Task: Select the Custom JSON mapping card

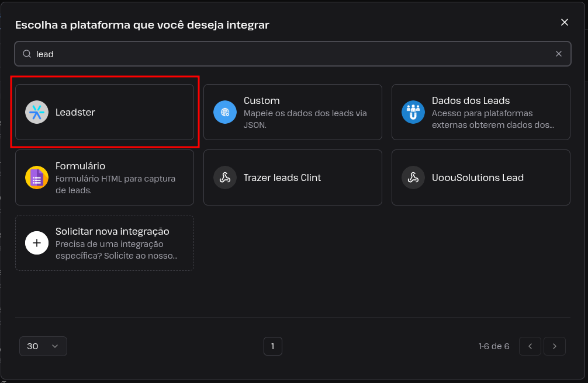Action: pyautogui.click(x=293, y=112)
